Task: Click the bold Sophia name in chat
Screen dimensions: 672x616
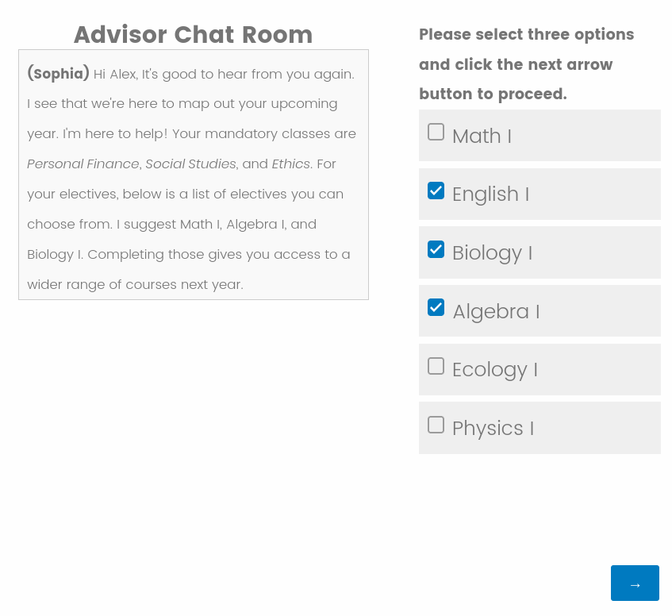Action: 58,74
